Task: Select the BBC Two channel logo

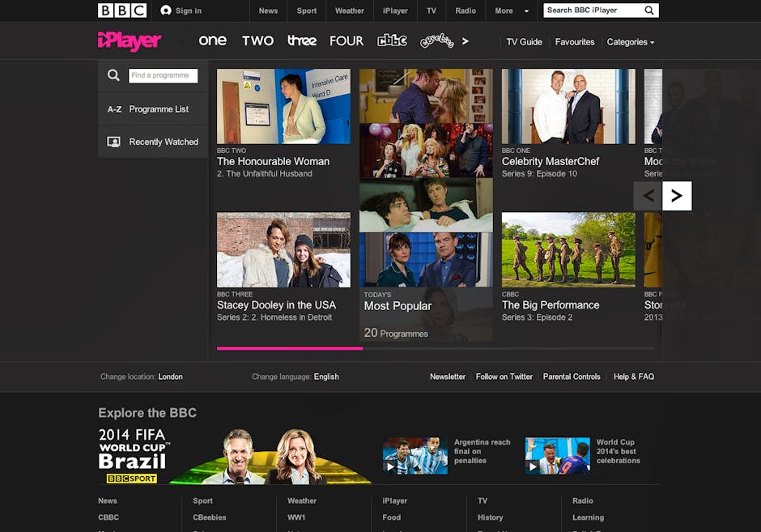Action: (257, 40)
